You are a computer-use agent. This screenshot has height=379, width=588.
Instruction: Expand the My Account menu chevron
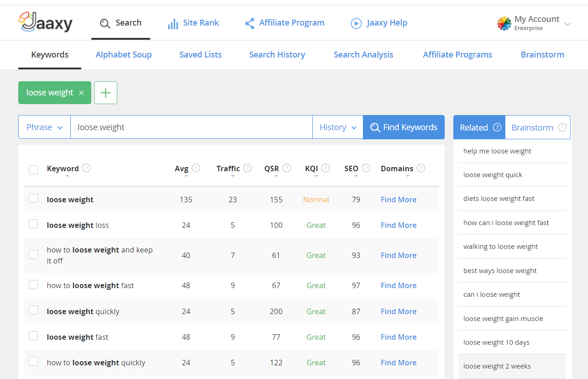[567, 24]
